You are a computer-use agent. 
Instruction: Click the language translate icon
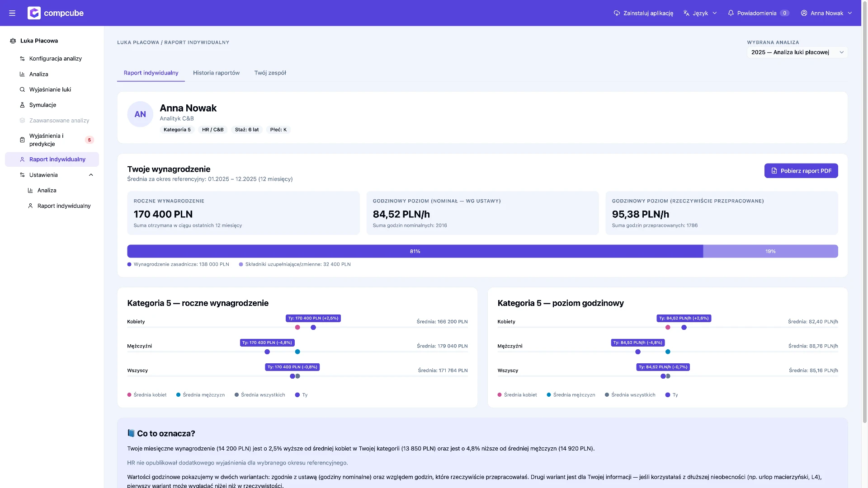(x=686, y=13)
